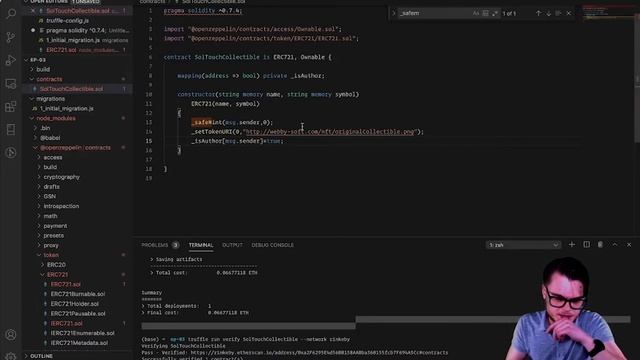The image size is (640, 360).
Task: Open the Search view in activity bar
Action: click(x=11, y=13)
